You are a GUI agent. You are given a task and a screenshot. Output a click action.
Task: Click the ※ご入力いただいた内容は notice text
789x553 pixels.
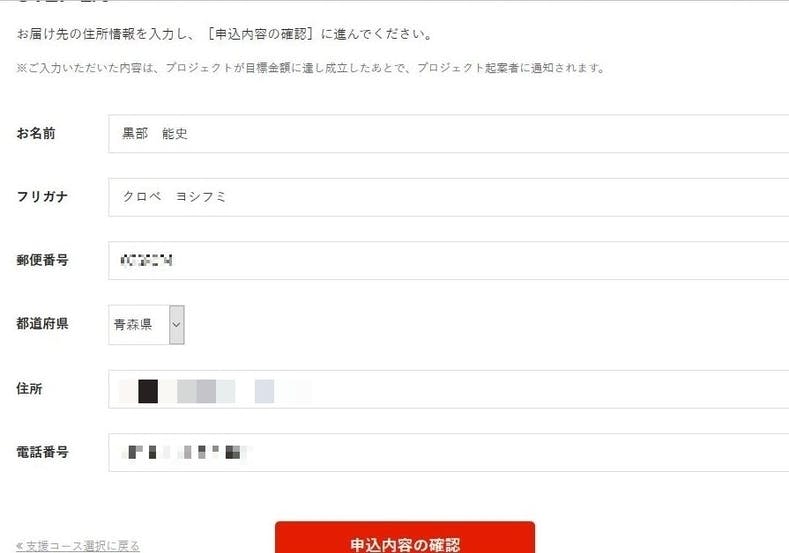point(311,67)
